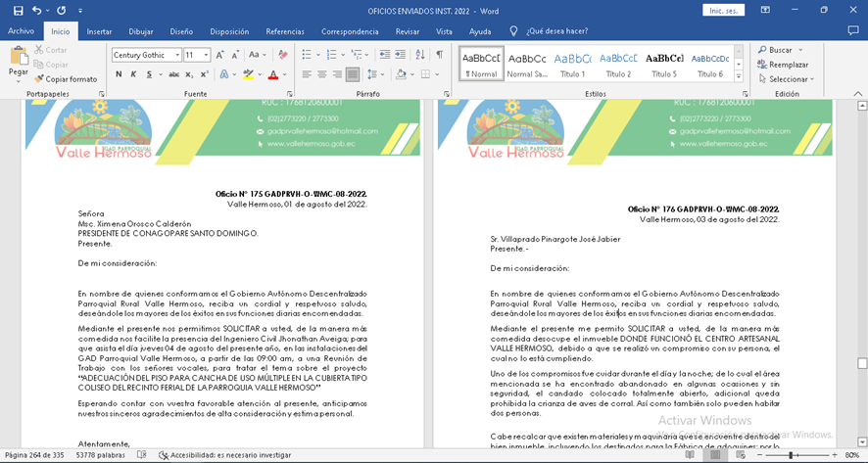Image resolution: width=868 pixels, height=463 pixels.
Task: Click the bullet list icon
Action: (308, 55)
